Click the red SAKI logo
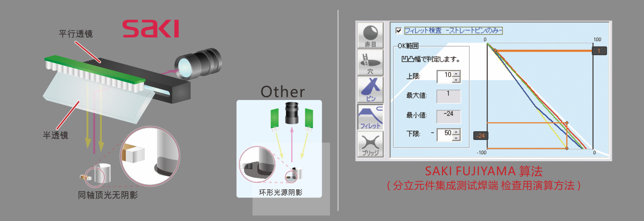This screenshot has width=644, height=221. point(151,29)
